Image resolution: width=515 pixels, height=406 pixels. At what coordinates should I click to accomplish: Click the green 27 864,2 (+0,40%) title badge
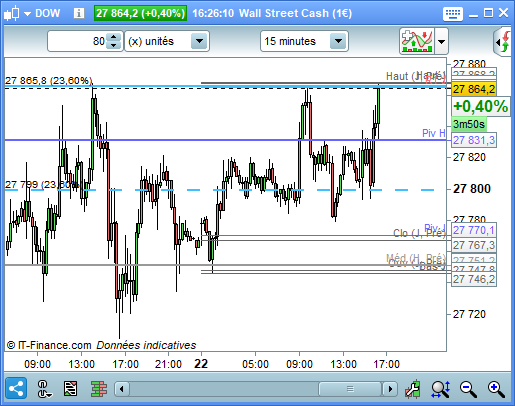tap(140, 13)
